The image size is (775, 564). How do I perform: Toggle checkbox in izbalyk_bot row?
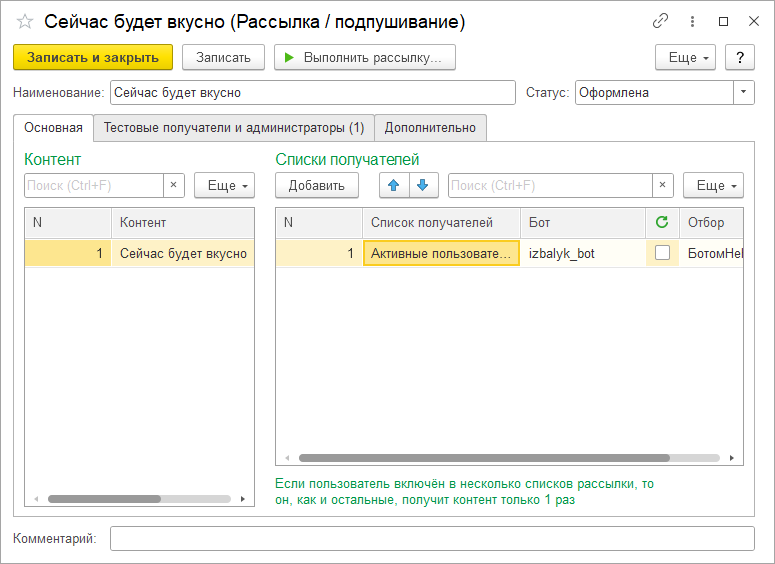click(x=662, y=253)
